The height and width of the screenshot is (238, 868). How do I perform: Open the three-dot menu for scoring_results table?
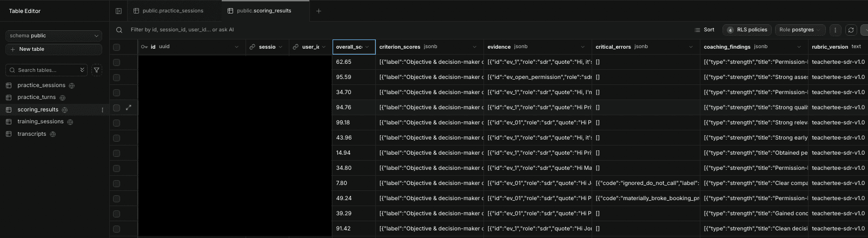pos(102,110)
